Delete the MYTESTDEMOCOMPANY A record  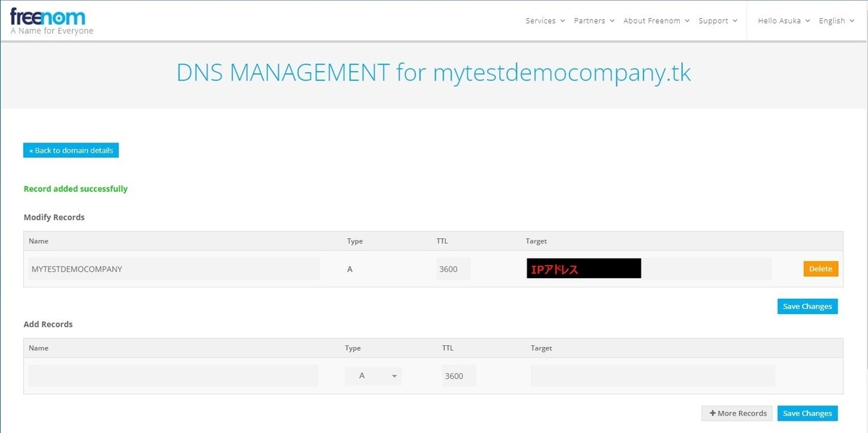(820, 269)
